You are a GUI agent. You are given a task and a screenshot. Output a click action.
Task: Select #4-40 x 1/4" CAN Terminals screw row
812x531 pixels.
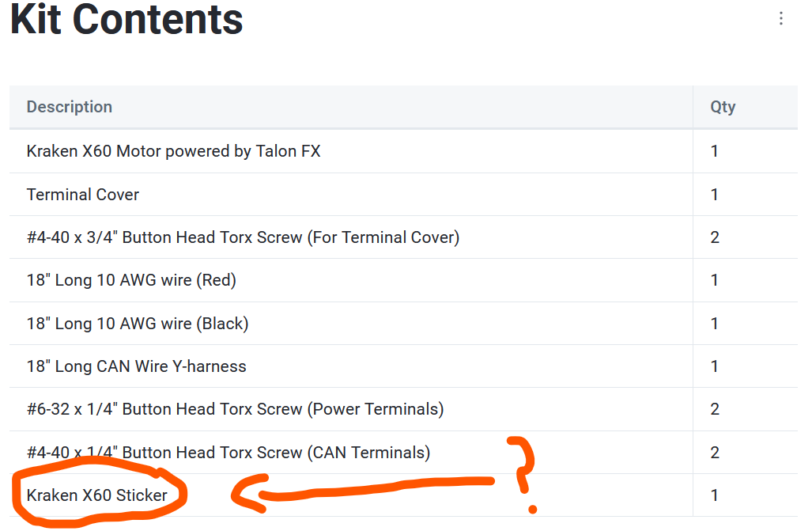click(x=403, y=453)
